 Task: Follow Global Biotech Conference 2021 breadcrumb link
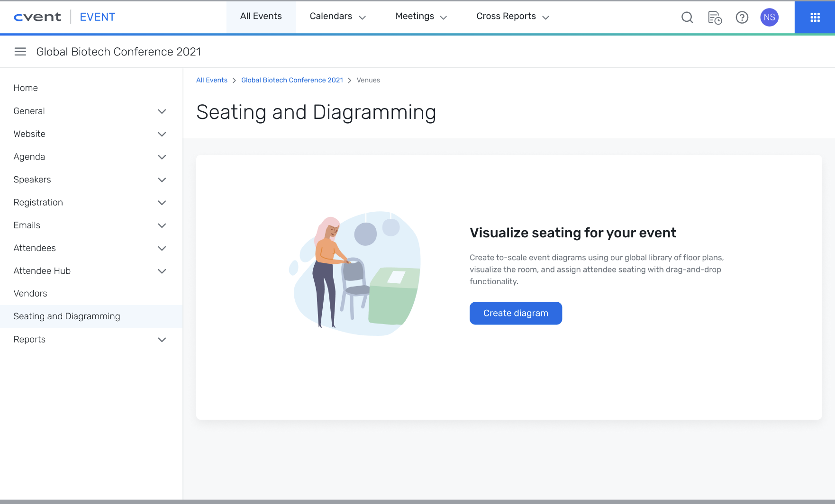[x=292, y=81]
